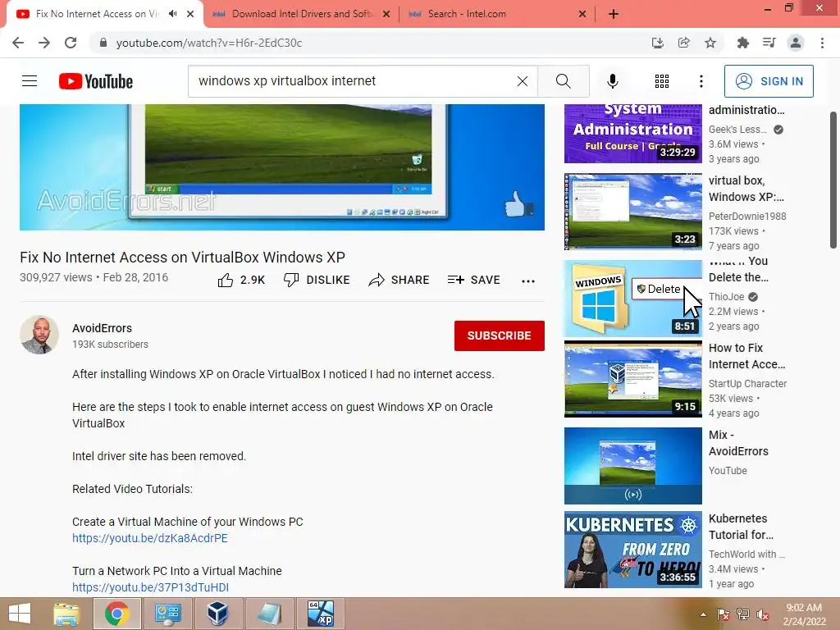Bookmark this page with the star icon
The width and height of the screenshot is (840, 630).
[710, 43]
